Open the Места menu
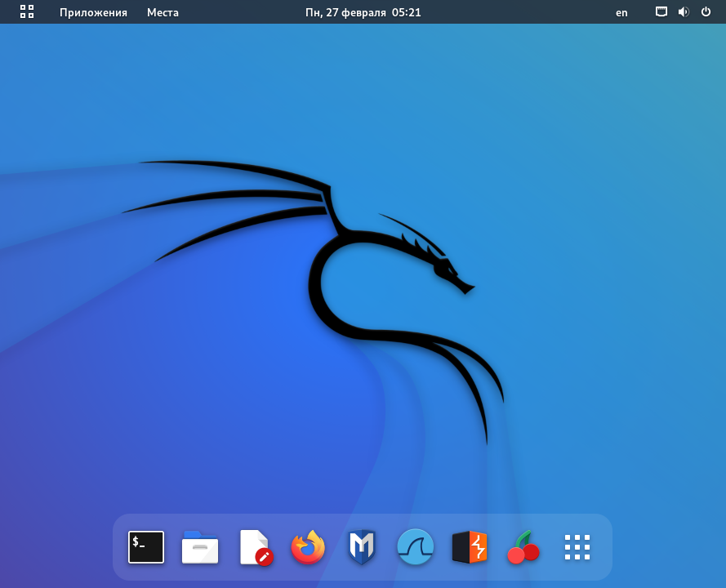Screen dimensions: 726x588 coord(163,12)
